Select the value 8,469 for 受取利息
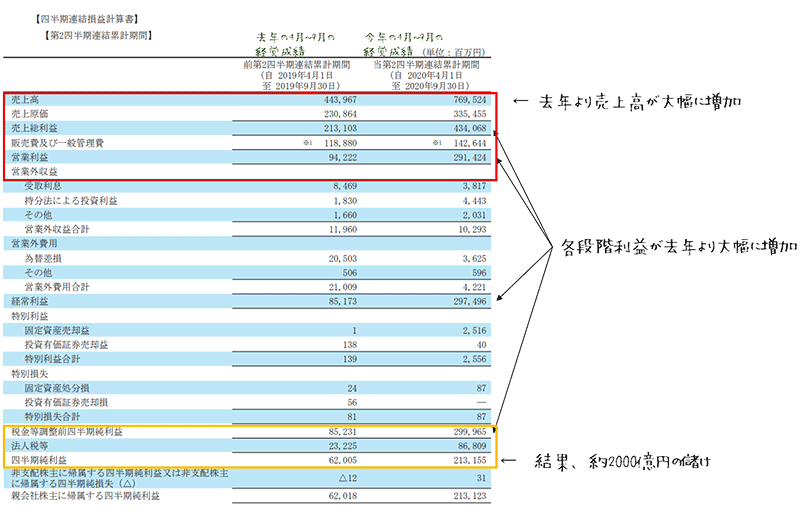 pos(345,186)
